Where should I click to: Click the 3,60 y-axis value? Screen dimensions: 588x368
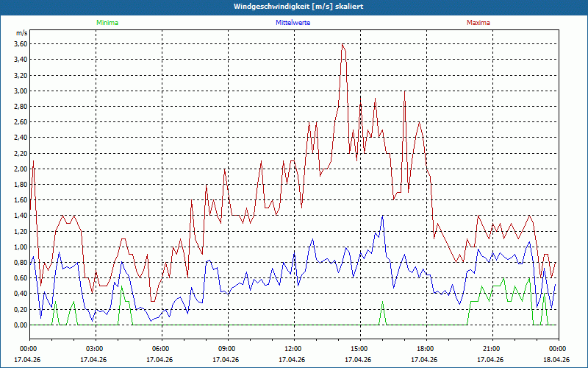[21, 44]
